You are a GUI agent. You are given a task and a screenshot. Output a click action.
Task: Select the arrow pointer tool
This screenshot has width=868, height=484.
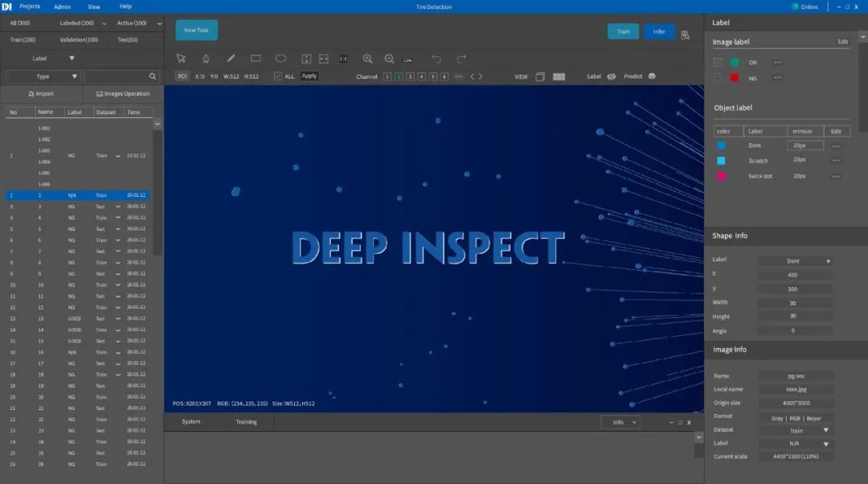tap(181, 59)
